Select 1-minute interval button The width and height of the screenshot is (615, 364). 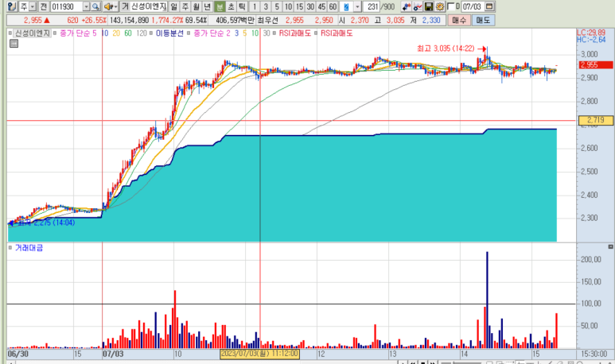255,6
